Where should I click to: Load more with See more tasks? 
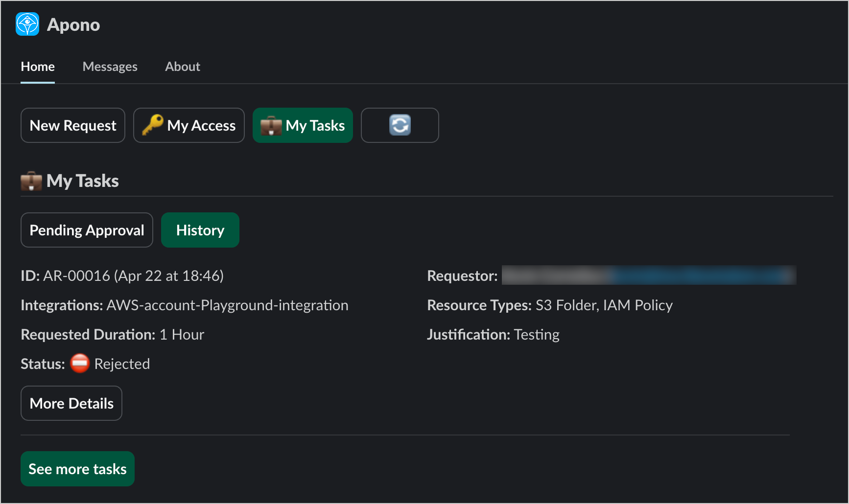pos(77,469)
